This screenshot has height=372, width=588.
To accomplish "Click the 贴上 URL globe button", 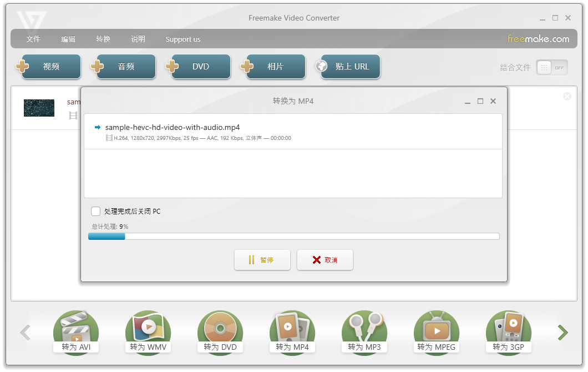I will point(348,67).
